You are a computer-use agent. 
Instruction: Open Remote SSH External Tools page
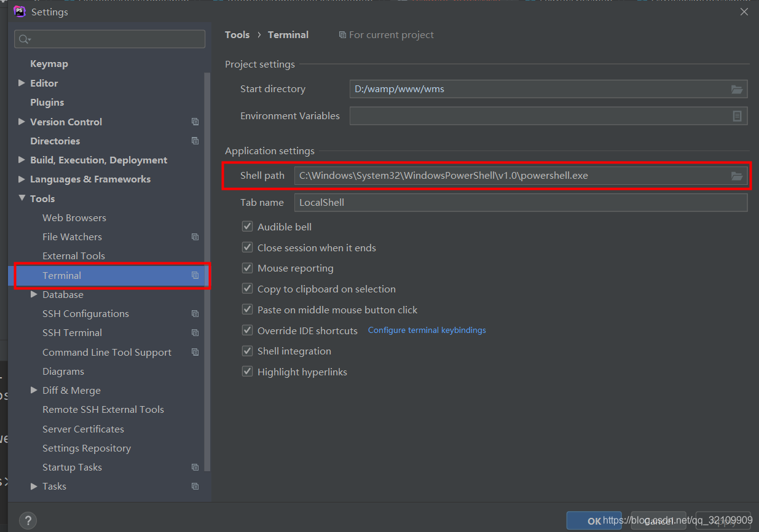103,409
